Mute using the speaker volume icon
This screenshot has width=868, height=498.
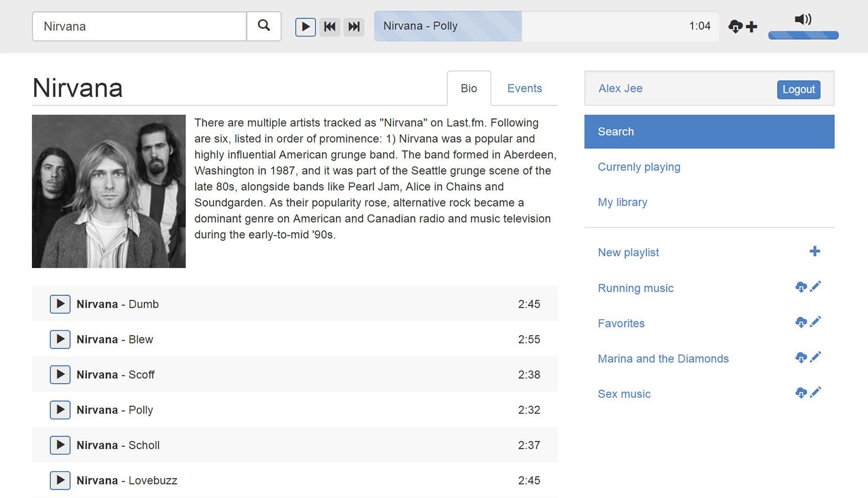[x=803, y=19]
